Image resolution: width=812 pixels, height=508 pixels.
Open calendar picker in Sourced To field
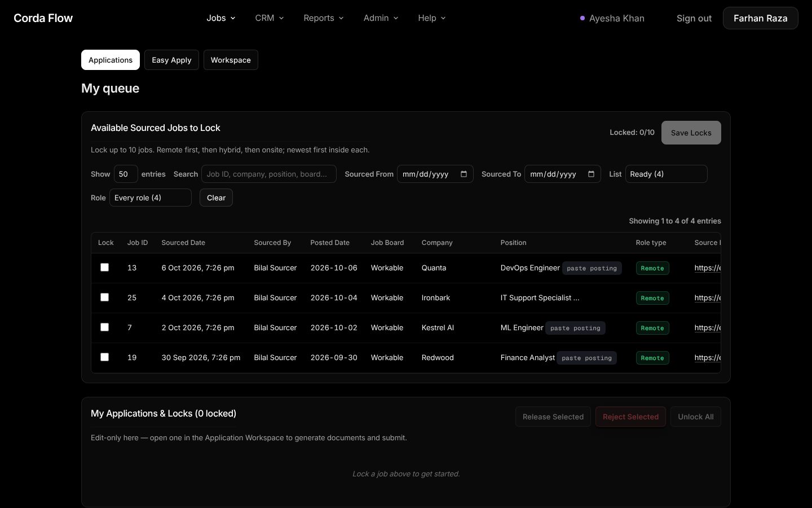[591, 174]
